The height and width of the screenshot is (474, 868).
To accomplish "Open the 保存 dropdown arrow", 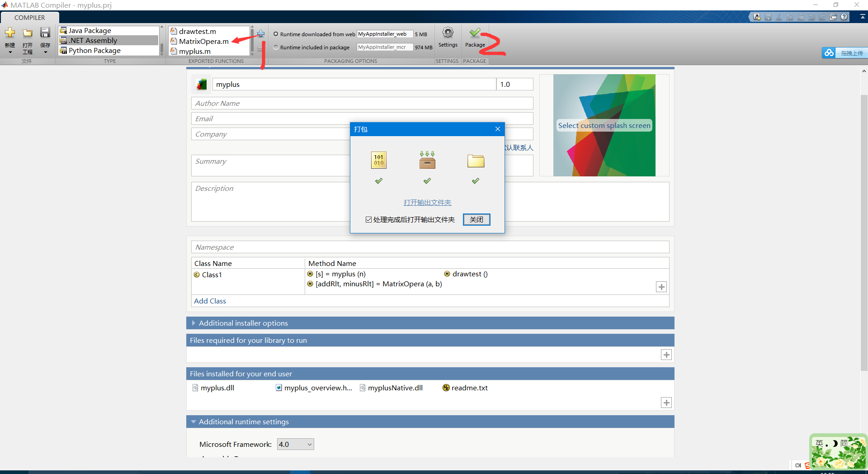I will [45, 52].
